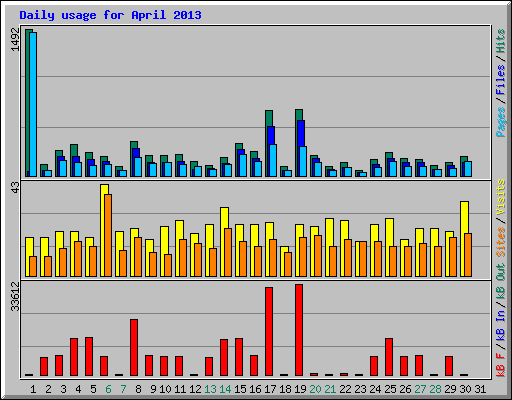
Task: Click the 'Hits' legend label
Action: 500,41
